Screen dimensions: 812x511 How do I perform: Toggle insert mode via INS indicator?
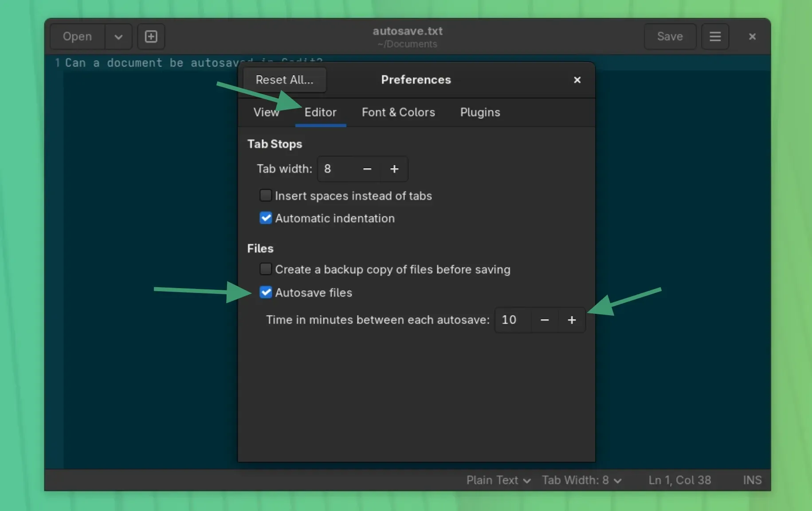click(x=752, y=480)
